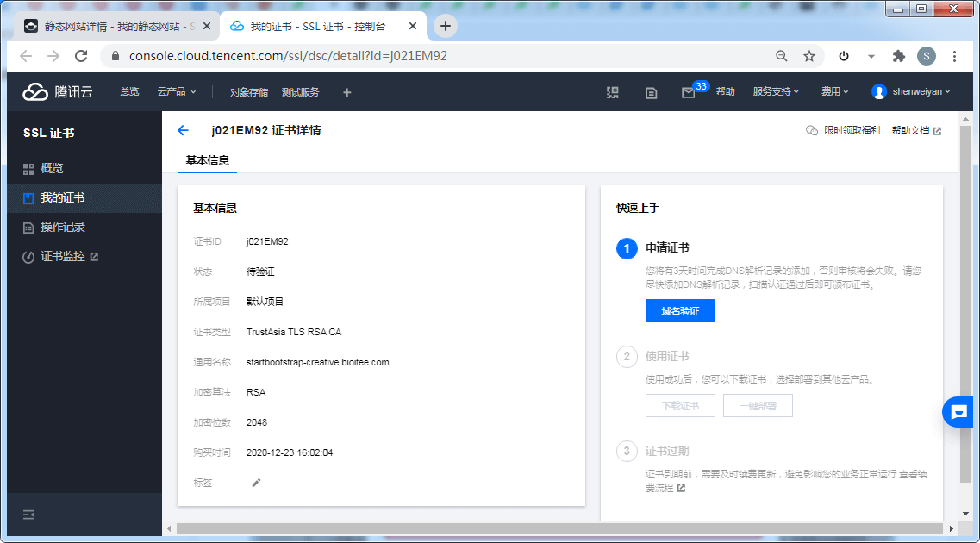Click the 待验证 status value

(260, 271)
